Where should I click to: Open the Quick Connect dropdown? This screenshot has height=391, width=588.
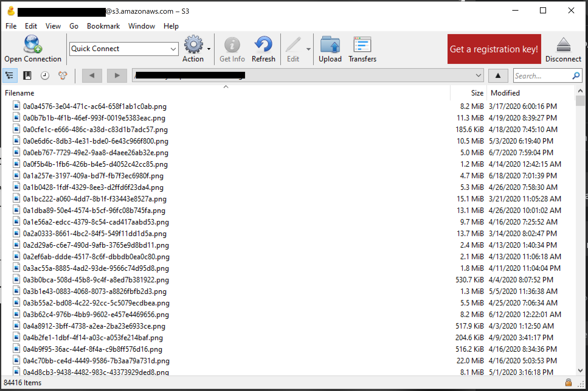[x=173, y=49]
